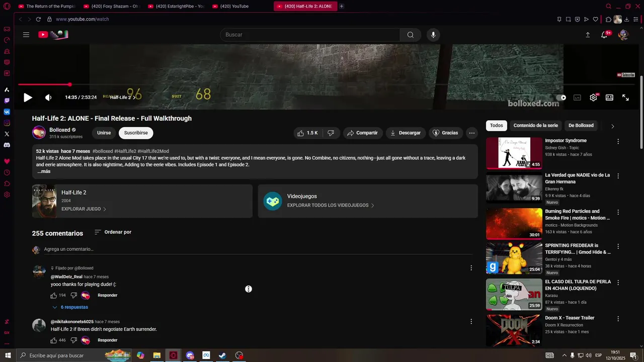Switch to theater mode
Screen dimensions: 644x362
point(609,98)
